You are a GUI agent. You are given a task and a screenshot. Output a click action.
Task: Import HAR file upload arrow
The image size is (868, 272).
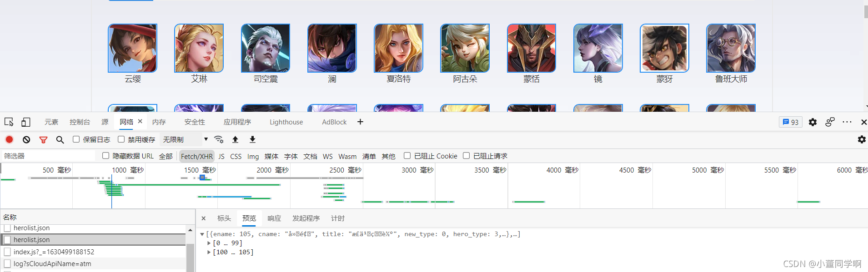point(235,139)
